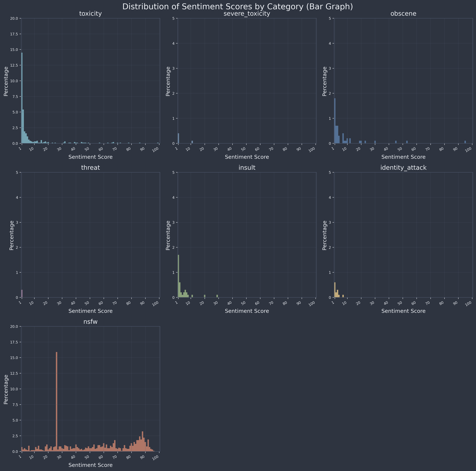Click 'Sentiment Score' label under severe_toxicity chart

point(247,157)
